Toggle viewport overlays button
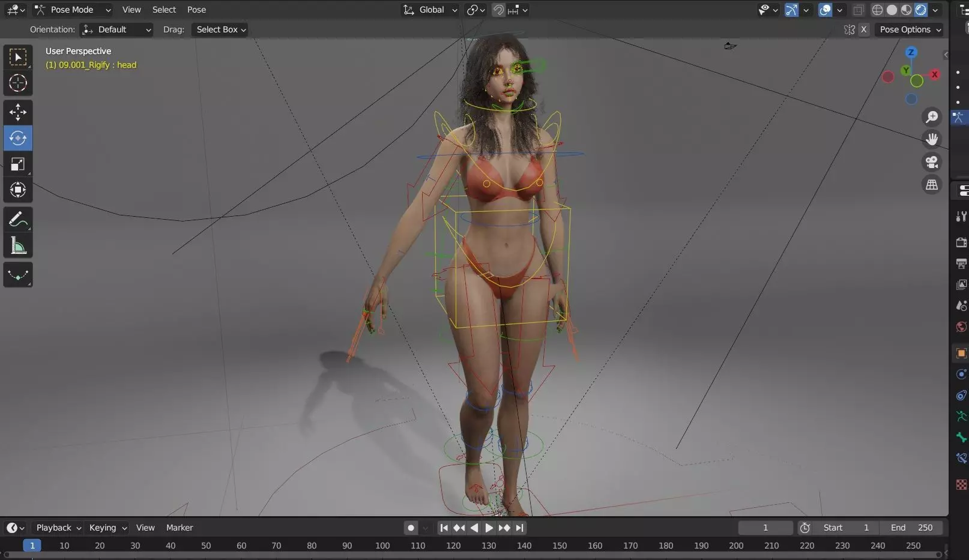This screenshot has height=560, width=969. coord(826,10)
